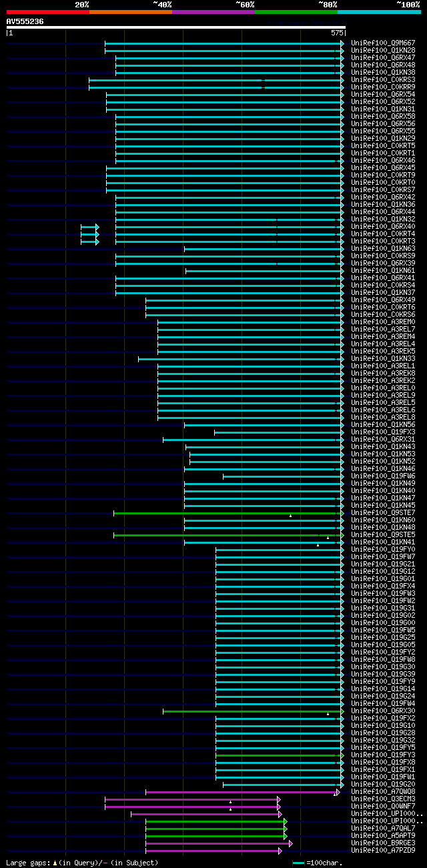
Task: Click the cyan ~100% identity legend bar
Action: pos(379,12)
